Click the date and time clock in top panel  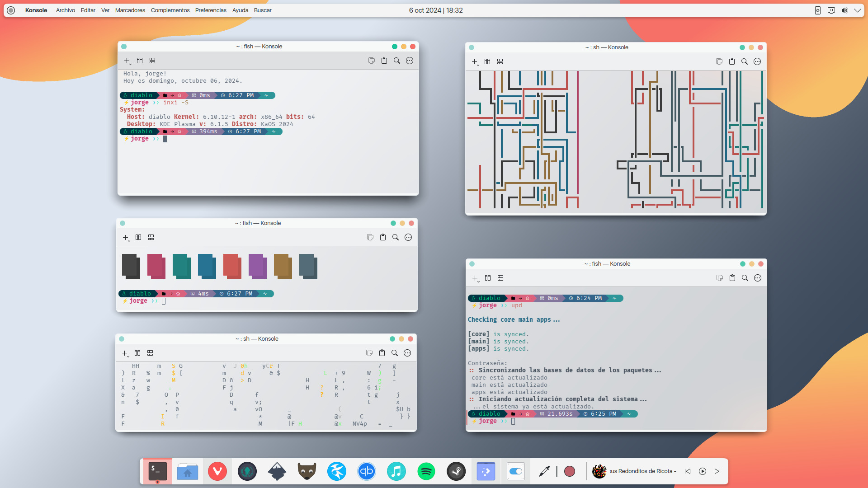click(436, 10)
